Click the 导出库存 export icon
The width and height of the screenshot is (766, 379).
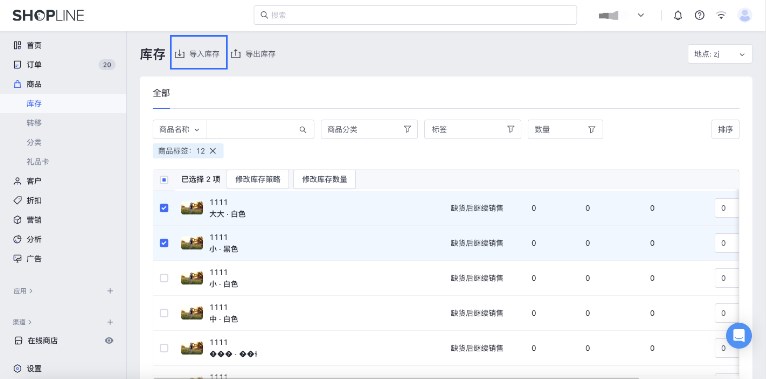[236, 54]
